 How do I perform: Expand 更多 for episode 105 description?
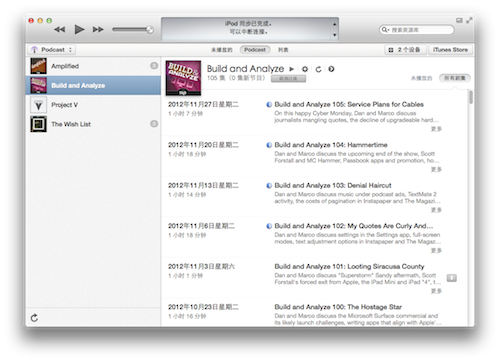click(x=436, y=129)
